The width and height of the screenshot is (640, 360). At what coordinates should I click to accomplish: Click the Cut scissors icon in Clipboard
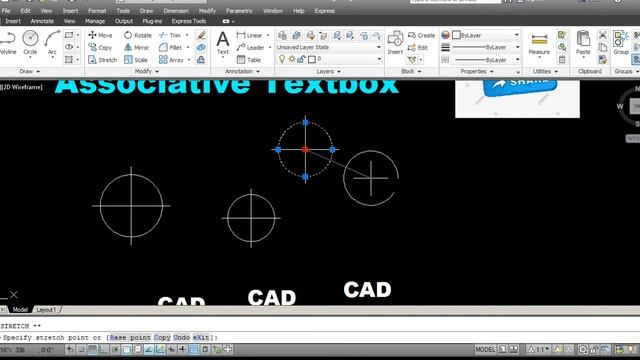point(602,35)
